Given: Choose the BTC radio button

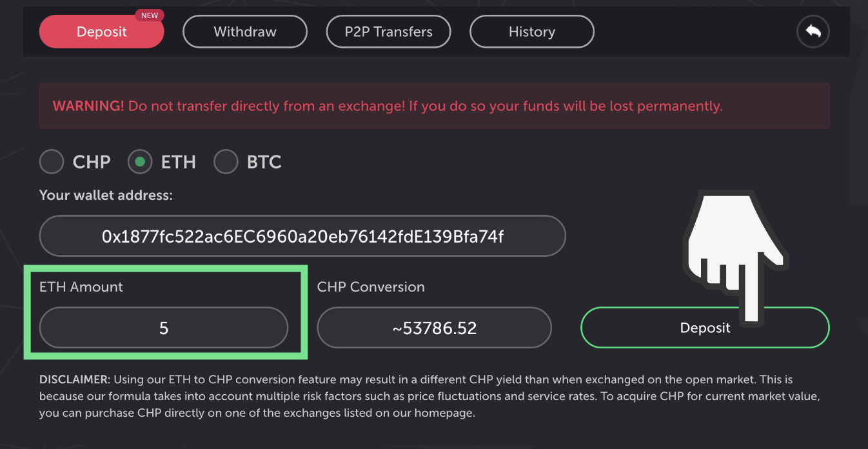Looking at the screenshot, I should pyautogui.click(x=226, y=162).
